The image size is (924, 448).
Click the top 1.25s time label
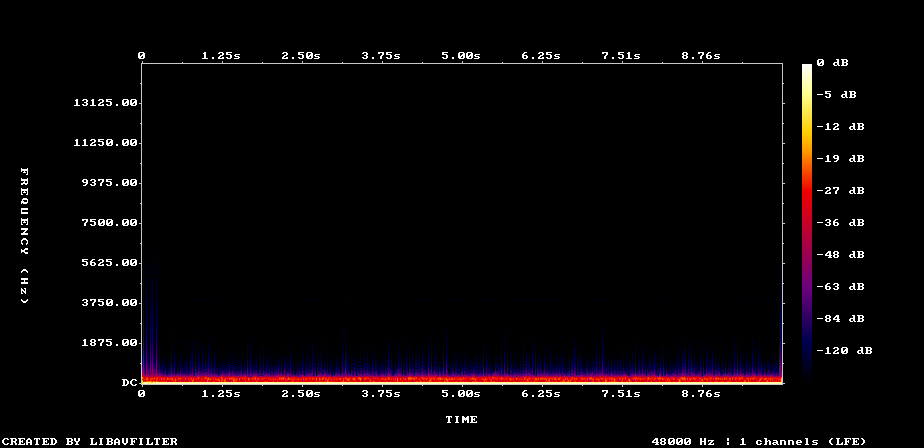tap(221, 56)
